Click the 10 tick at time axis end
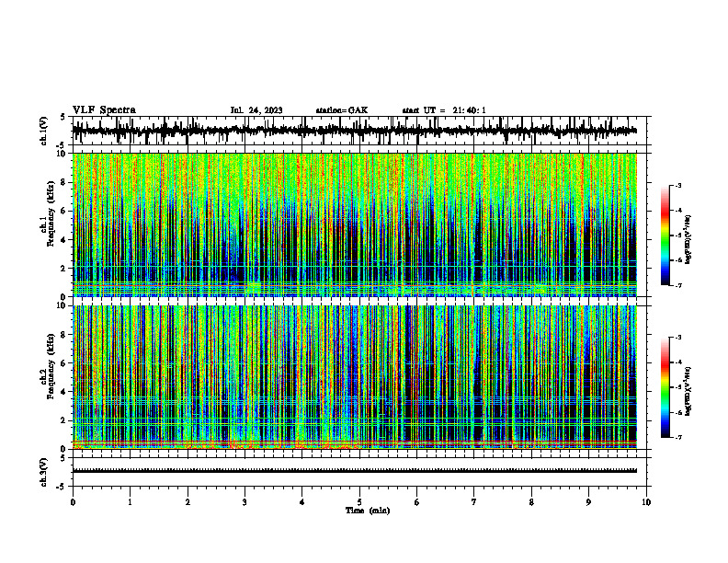Screen dimensions: 728x563 [646, 502]
